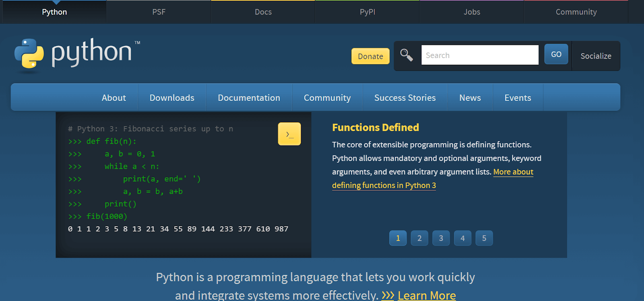Click the Fibonacci output line '0 1 1 2 3'
The height and width of the screenshot is (301, 644).
[178, 229]
